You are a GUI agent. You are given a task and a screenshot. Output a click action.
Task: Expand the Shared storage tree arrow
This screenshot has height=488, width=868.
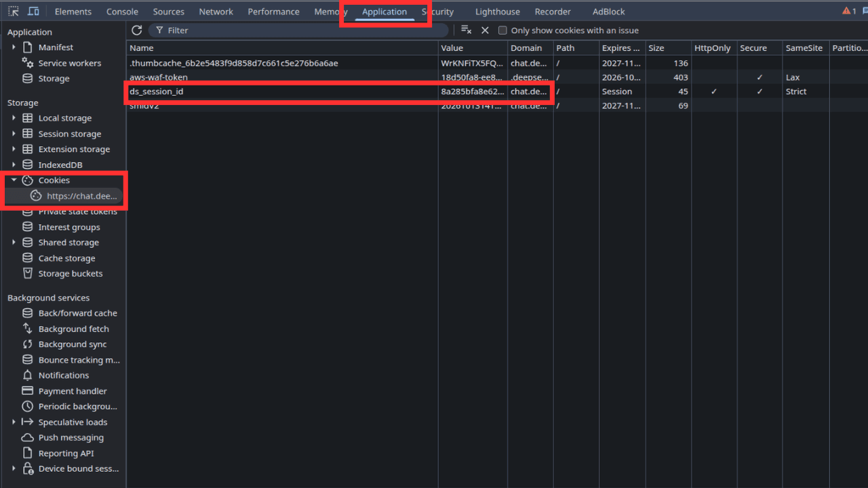click(x=14, y=243)
